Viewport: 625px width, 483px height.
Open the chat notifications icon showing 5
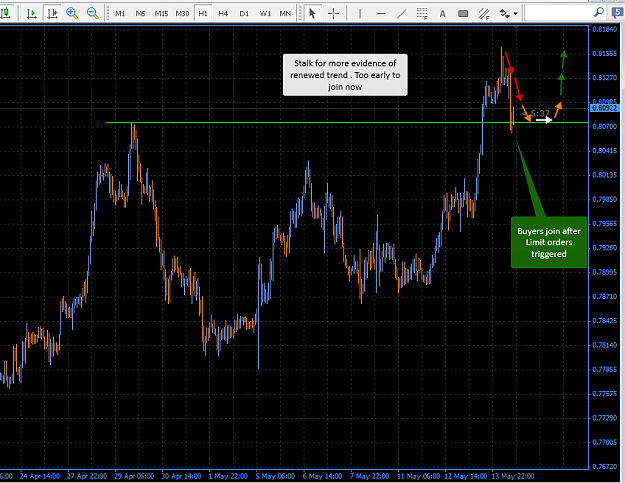coord(617,13)
